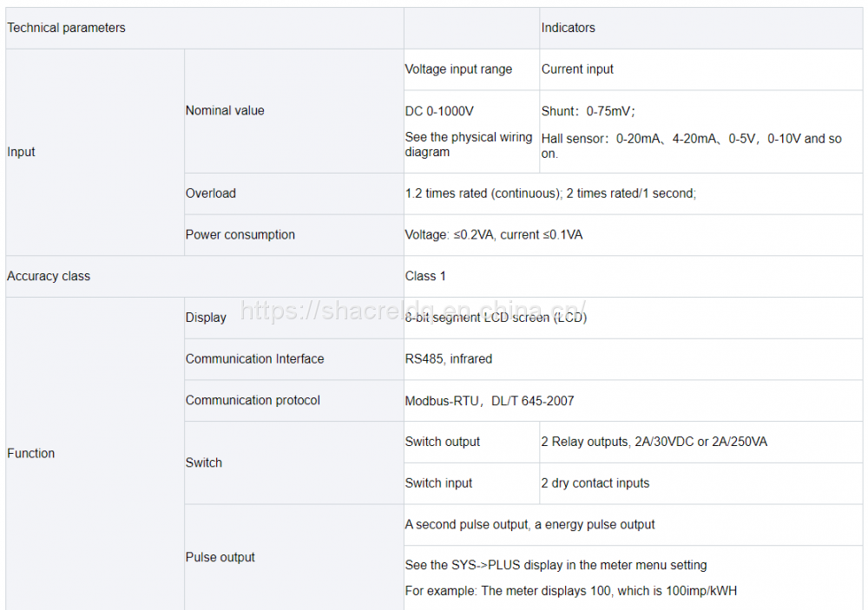Select the RS485, infrared value
This screenshot has width=868, height=610.
[448, 358]
